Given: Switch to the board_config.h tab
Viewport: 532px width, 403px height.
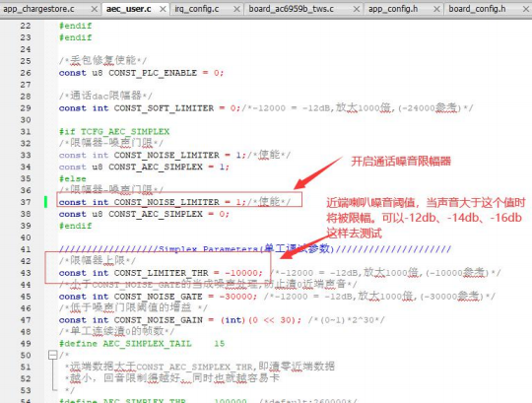Looking at the screenshot, I should (x=477, y=9).
